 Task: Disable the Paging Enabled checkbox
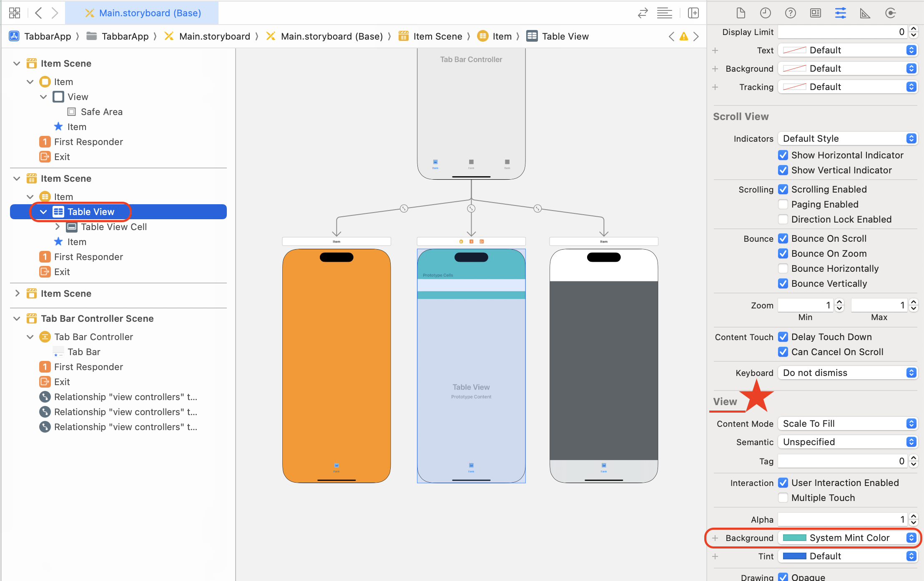(x=783, y=204)
